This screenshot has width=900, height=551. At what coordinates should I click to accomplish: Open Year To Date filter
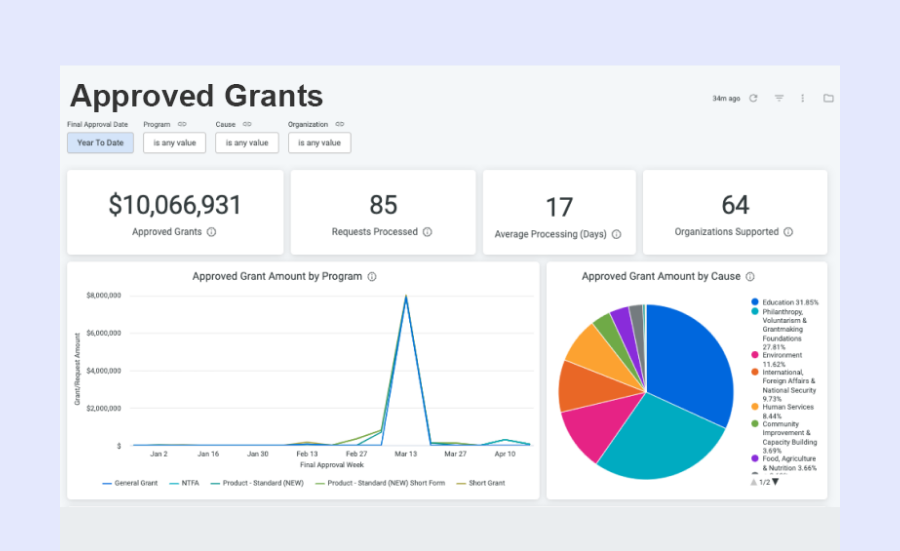click(x=100, y=143)
